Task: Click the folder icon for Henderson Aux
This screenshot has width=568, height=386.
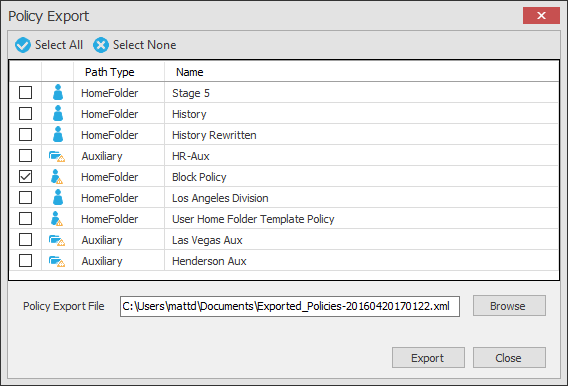Action: [x=57, y=261]
